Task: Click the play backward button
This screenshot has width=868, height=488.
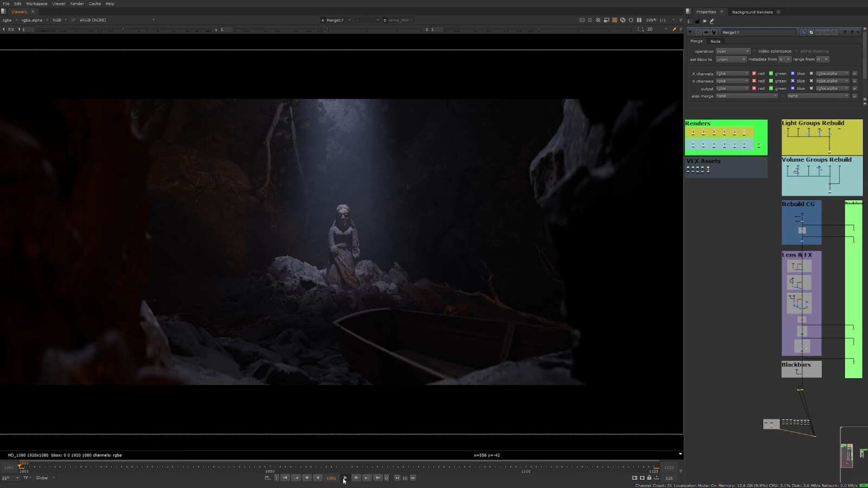Action: [317, 478]
